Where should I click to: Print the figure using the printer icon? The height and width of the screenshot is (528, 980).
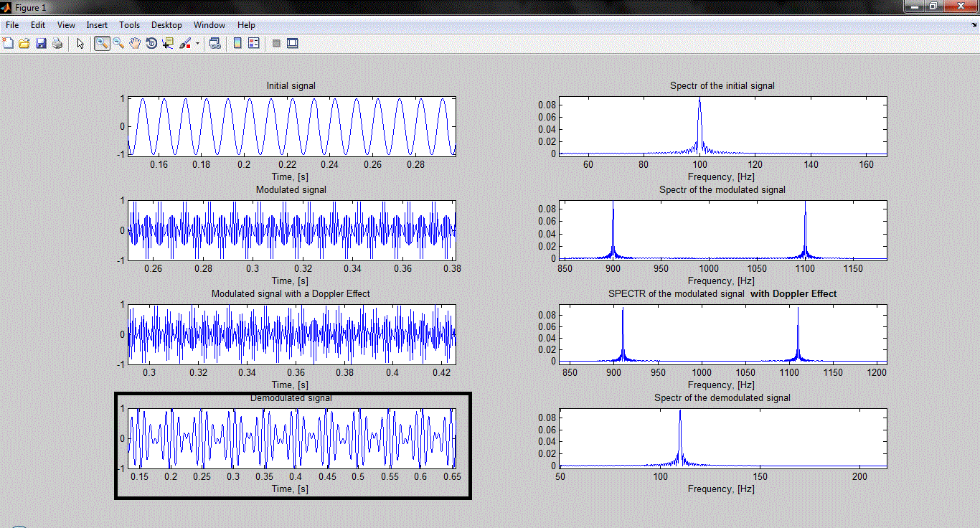pyautogui.click(x=57, y=44)
